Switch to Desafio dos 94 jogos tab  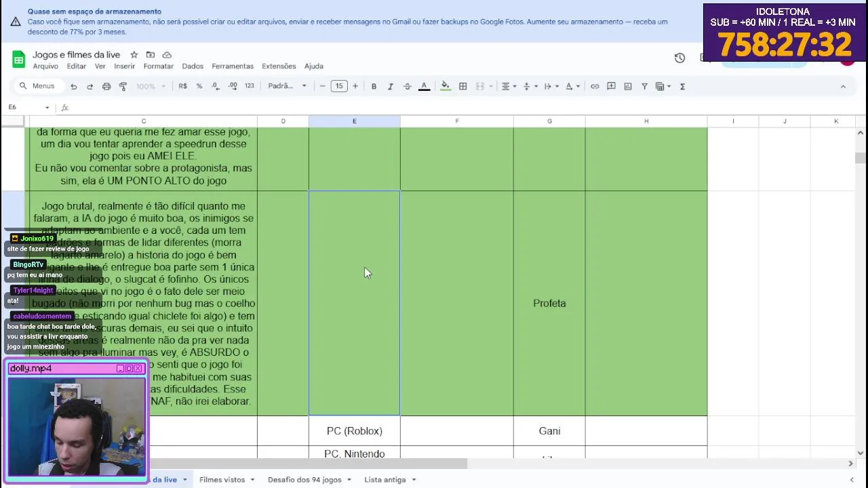[304, 479]
